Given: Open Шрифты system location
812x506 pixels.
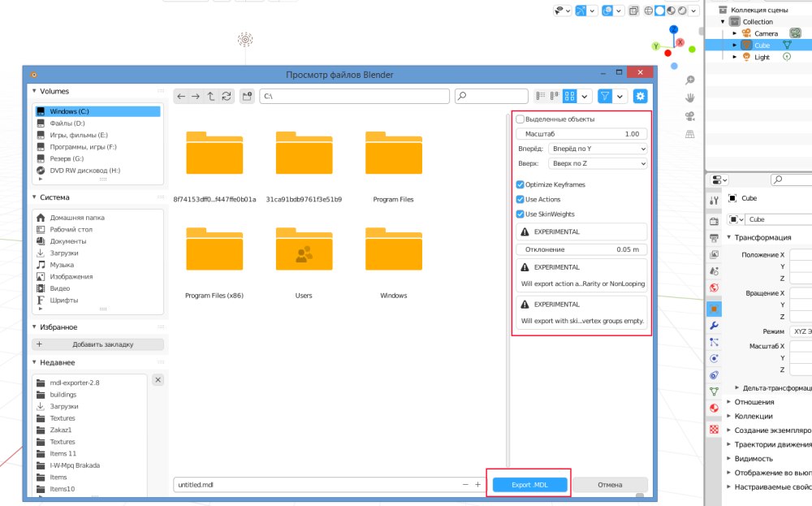Looking at the screenshot, I should point(97,301).
